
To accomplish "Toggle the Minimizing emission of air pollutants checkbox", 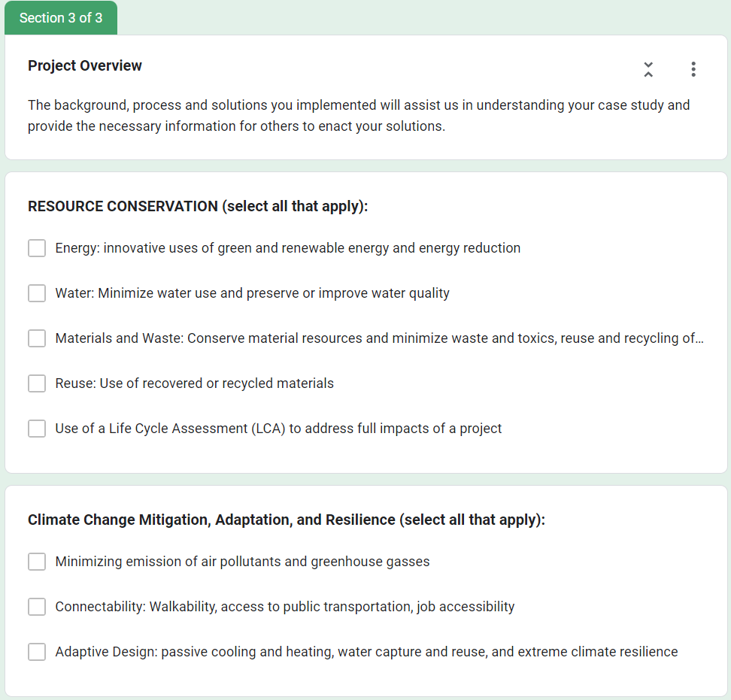I will pyautogui.click(x=37, y=562).
